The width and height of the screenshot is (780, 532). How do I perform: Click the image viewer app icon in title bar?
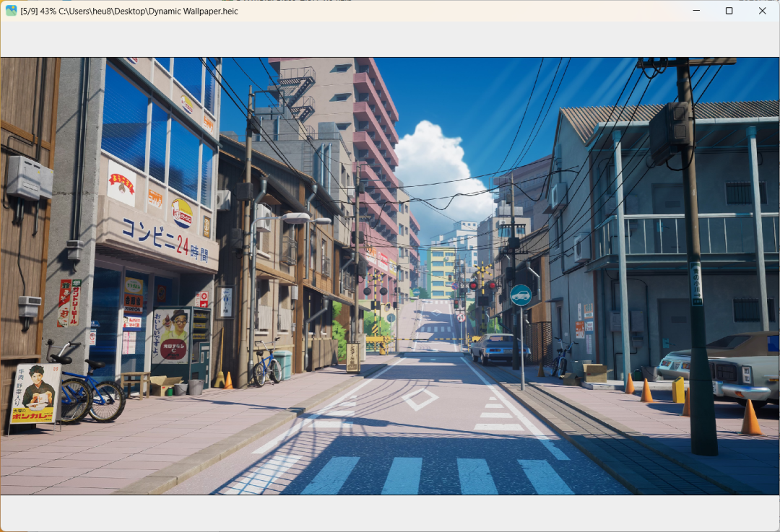pos(11,11)
